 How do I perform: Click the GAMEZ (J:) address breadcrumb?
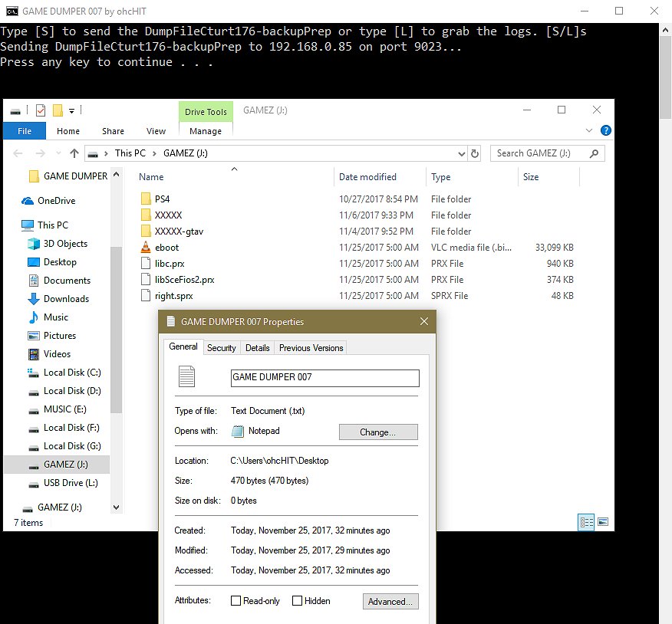tap(186, 153)
